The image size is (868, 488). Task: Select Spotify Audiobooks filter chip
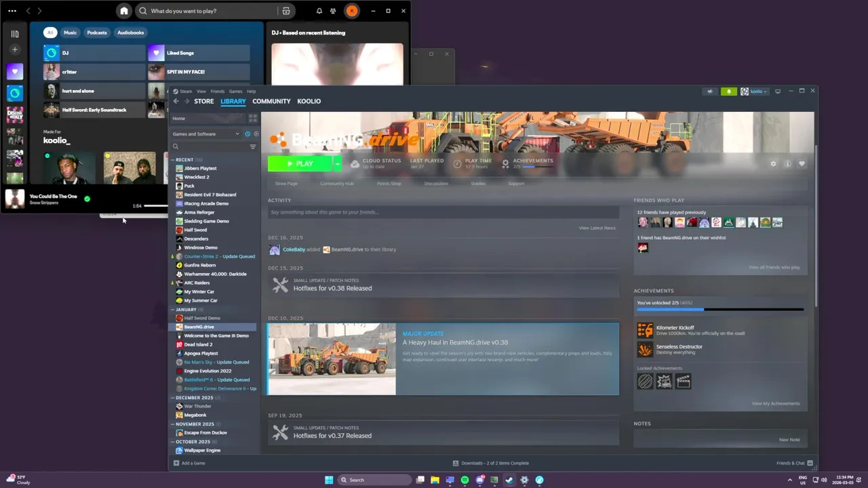pos(130,33)
